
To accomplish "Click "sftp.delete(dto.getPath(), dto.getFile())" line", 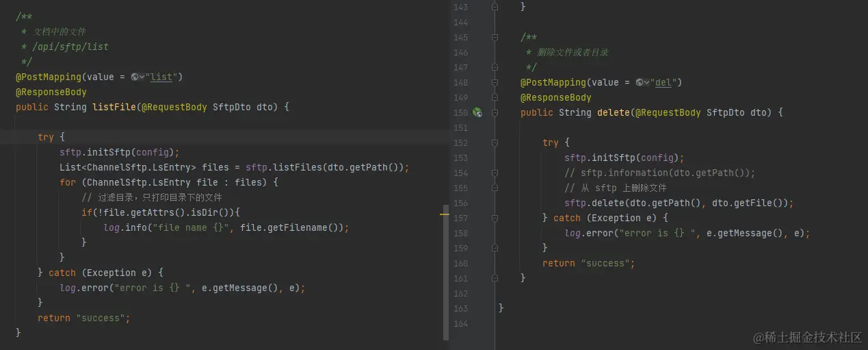I will [x=679, y=203].
